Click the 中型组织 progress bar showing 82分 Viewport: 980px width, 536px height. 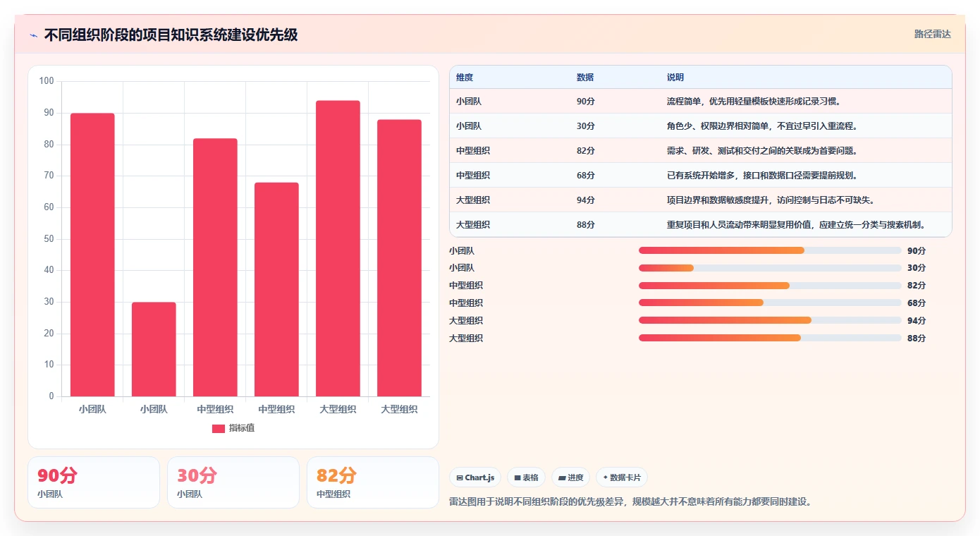point(770,286)
